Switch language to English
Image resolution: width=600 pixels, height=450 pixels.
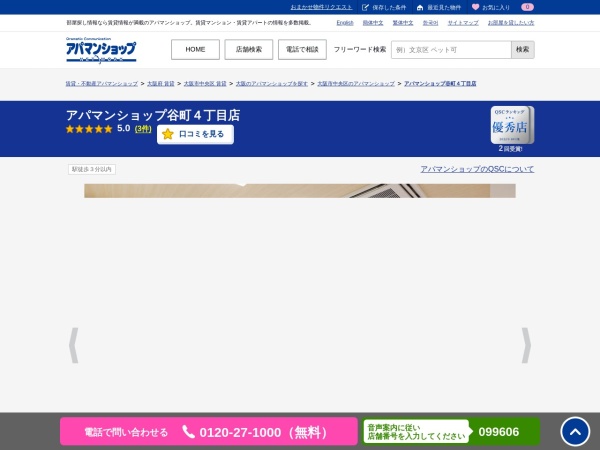tap(345, 23)
